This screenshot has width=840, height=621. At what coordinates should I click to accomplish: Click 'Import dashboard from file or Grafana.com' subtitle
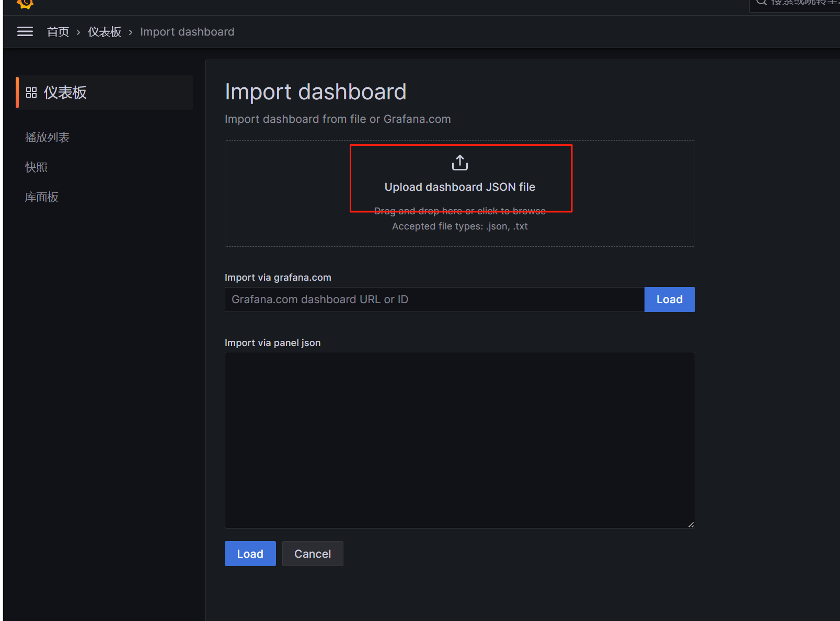(x=338, y=119)
